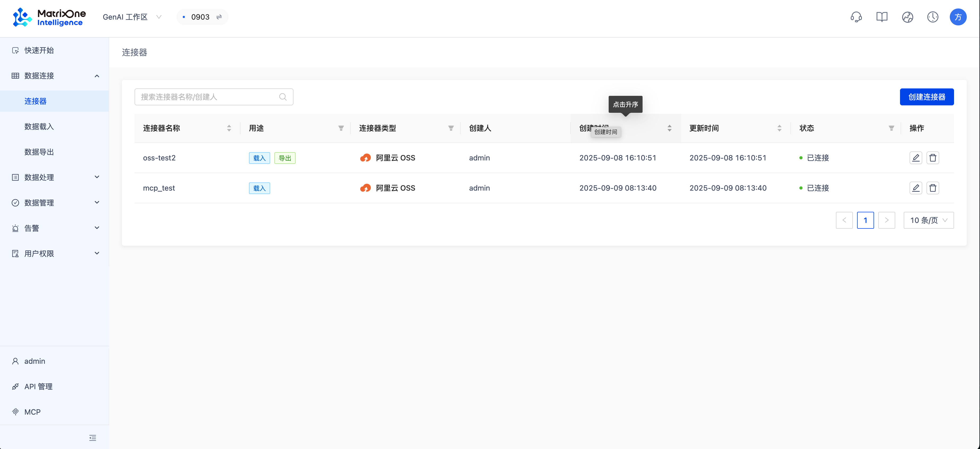Select page 1 in pagination
980x449 pixels.
click(x=865, y=220)
